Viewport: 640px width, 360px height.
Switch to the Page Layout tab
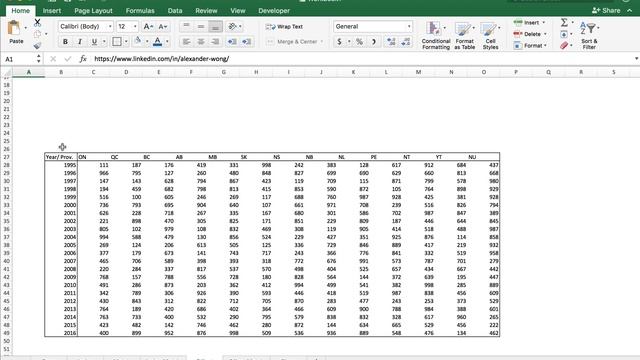coord(93,11)
